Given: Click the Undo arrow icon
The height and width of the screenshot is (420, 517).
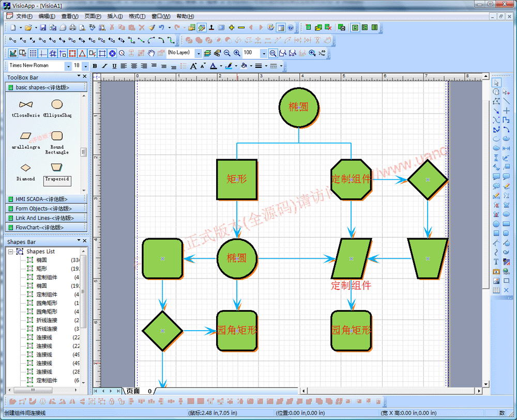Looking at the screenshot, I should point(162,27).
